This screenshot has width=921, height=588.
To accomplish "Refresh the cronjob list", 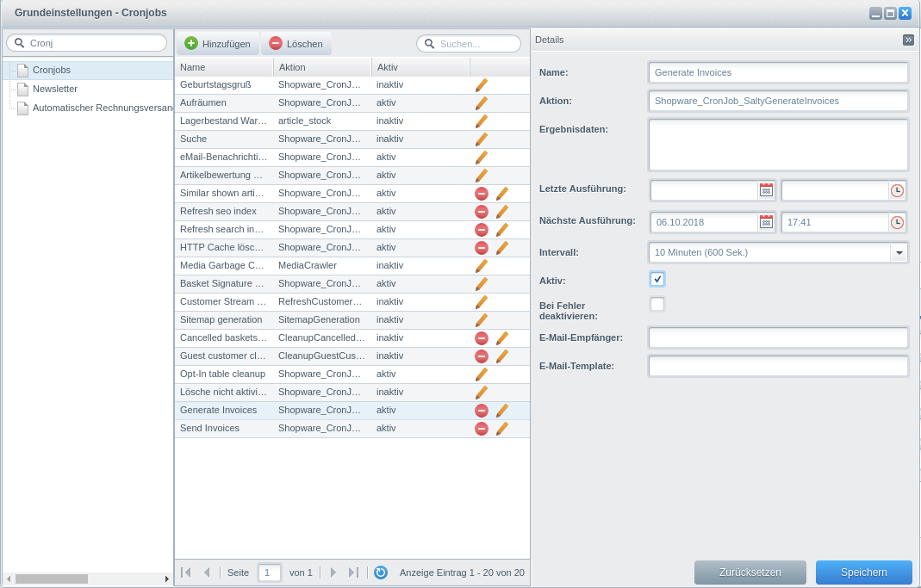I will (x=381, y=573).
